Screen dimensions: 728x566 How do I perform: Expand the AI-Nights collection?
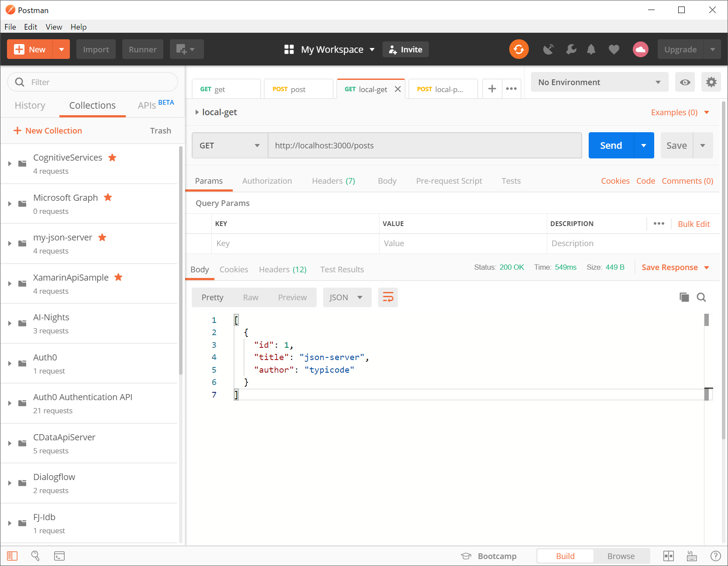10,323
